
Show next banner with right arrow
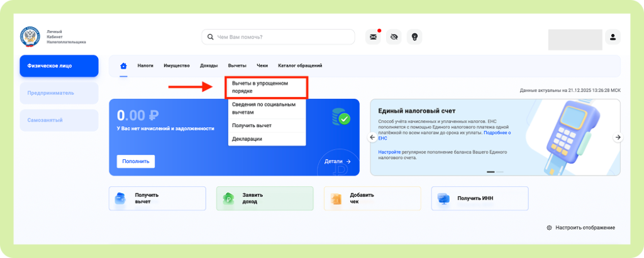618,137
